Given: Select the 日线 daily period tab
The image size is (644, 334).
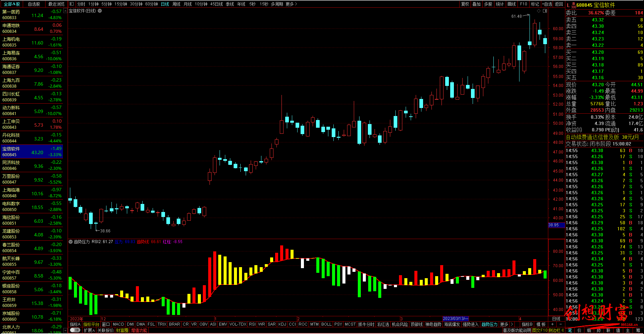Looking at the screenshot, I should [165, 4].
